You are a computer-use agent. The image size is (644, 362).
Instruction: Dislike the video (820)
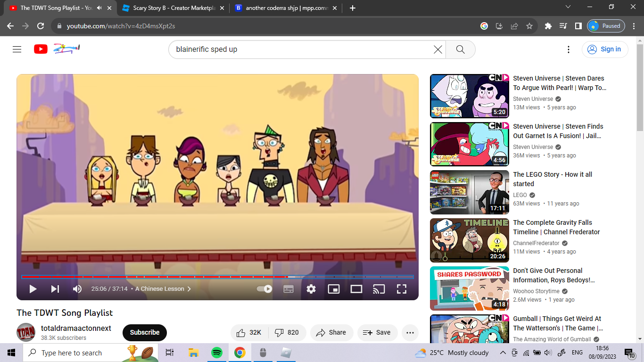(287, 332)
